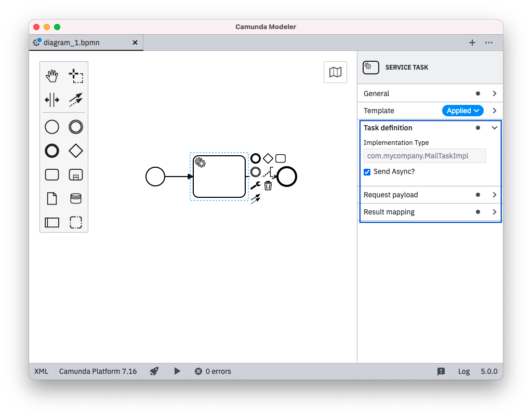
Task: Choose the create/remove space tool
Action: (52, 100)
